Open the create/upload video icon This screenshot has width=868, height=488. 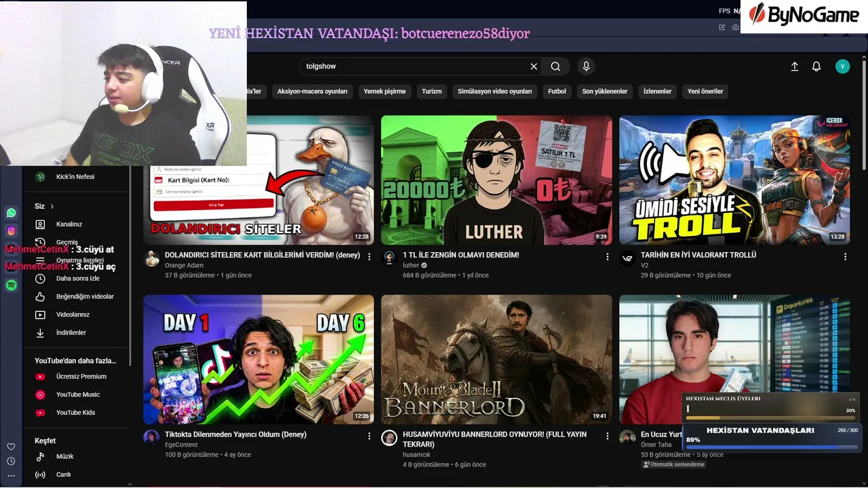tap(795, 66)
